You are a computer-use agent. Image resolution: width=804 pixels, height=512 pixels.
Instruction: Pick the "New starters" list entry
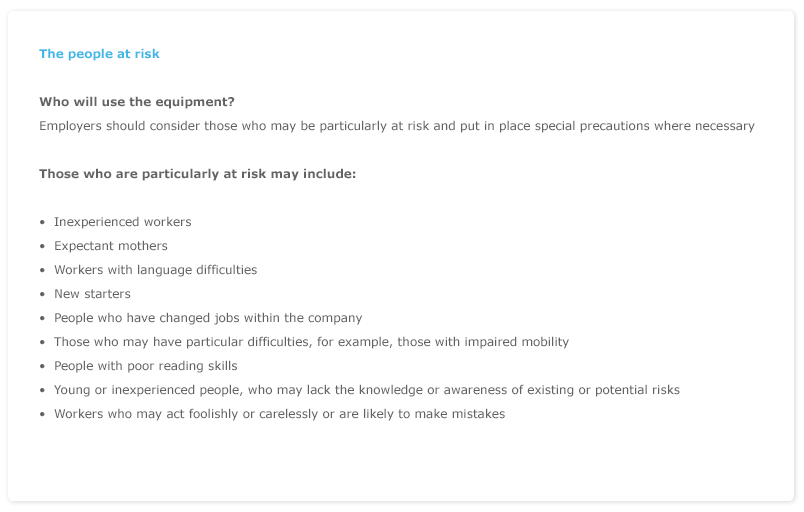92,294
